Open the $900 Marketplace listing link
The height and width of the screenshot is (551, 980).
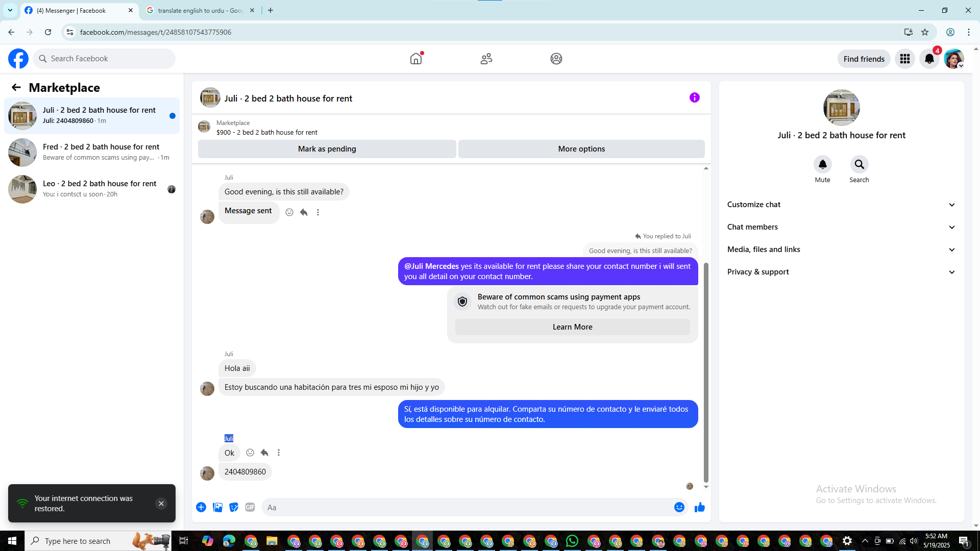click(267, 132)
